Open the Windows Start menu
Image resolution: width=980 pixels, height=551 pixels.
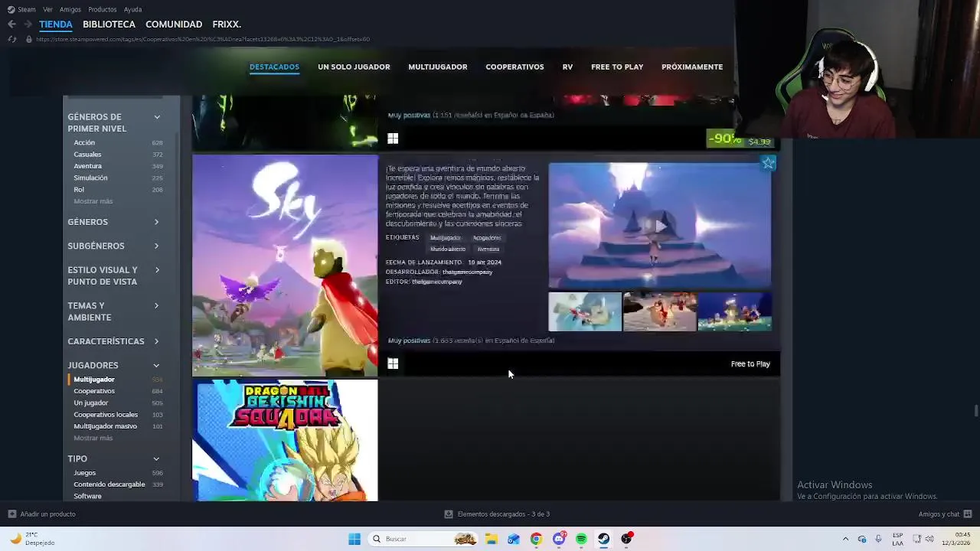354,539
